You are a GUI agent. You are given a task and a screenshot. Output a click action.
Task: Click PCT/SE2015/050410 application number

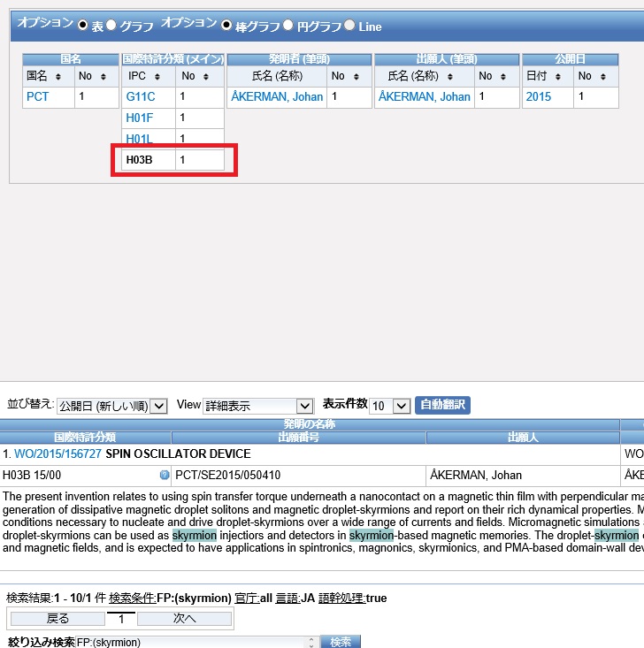point(228,475)
